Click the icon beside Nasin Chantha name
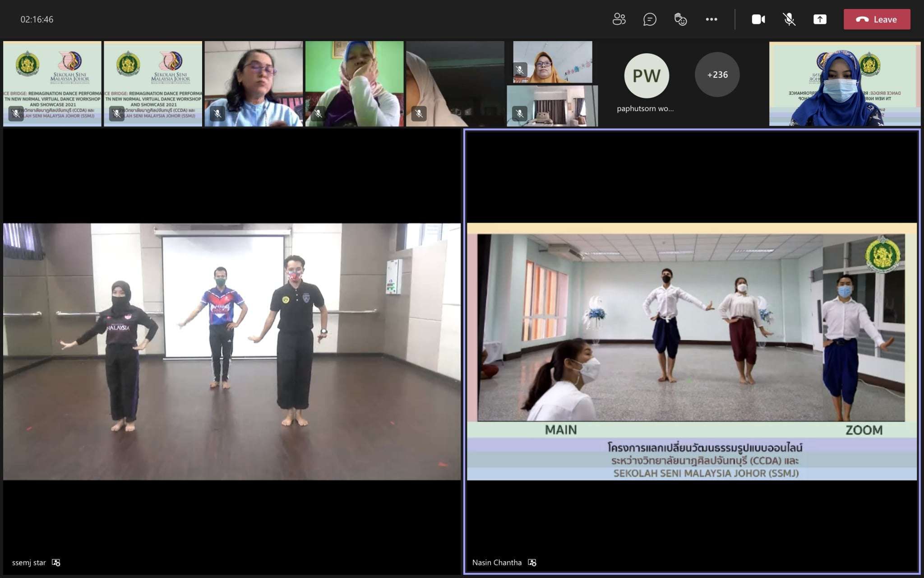Viewport: 924px width, 578px height. click(x=532, y=563)
